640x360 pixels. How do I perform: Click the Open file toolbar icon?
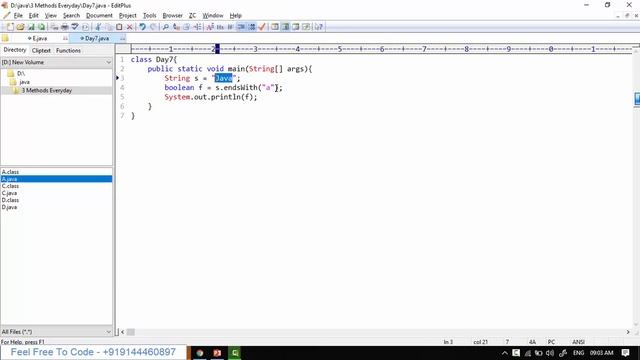click(x=20, y=27)
